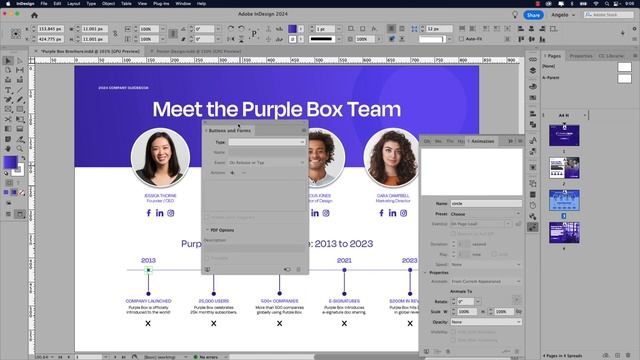Select the Zoom magnifier tool
Image resolution: width=640 pixels, height=360 pixels.
pyautogui.click(x=20, y=149)
